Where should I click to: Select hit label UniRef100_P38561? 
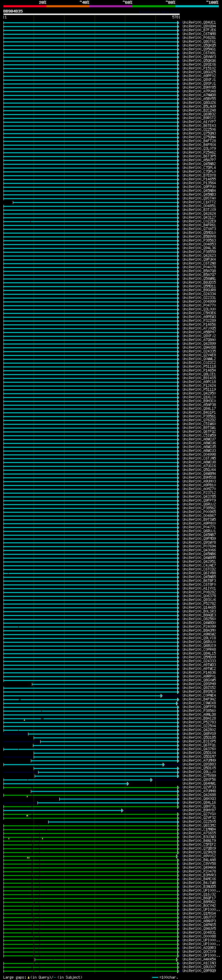point(199,416)
